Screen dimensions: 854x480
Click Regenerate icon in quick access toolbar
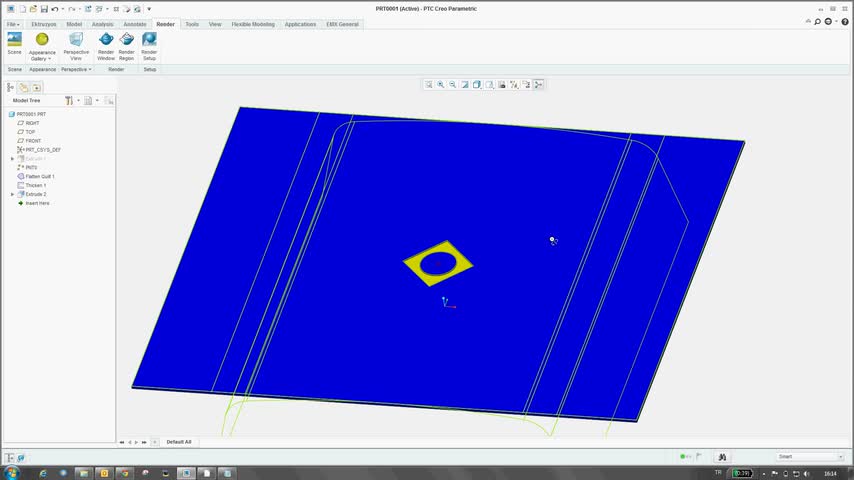[x=88, y=9]
